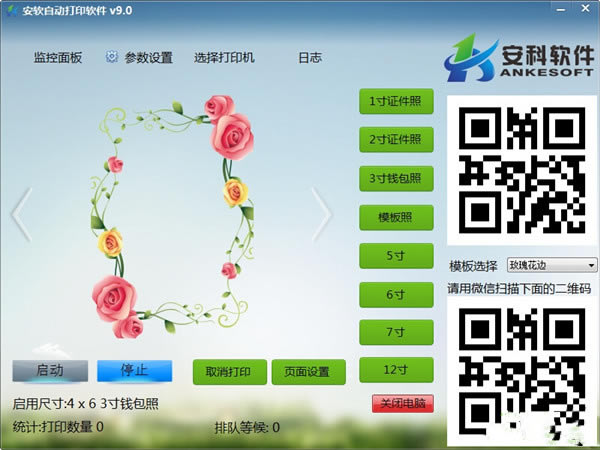
Task: Click 取消打印 button
Action: point(230,372)
